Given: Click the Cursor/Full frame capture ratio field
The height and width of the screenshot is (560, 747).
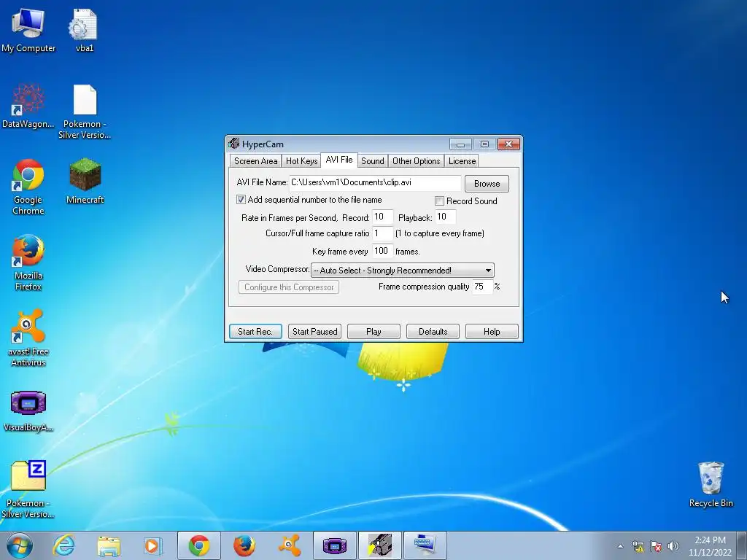Looking at the screenshot, I should click(x=382, y=233).
